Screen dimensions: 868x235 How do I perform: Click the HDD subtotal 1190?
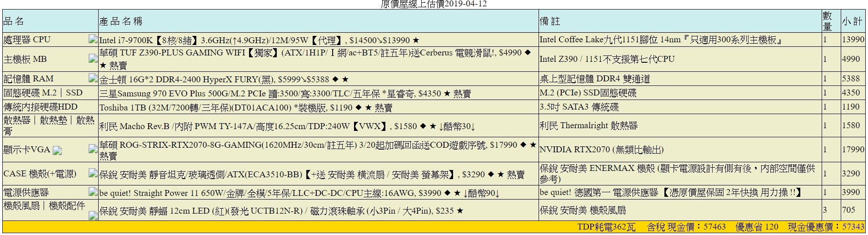click(851, 107)
